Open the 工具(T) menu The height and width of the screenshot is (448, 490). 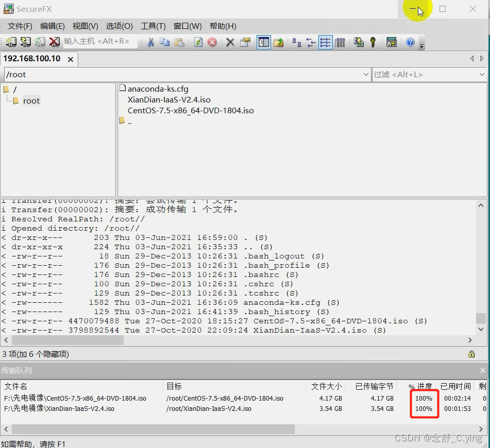pyautogui.click(x=153, y=26)
